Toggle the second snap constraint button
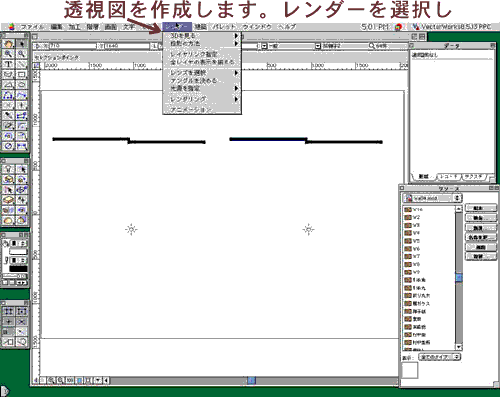 pyautogui.click(x=22, y=311)
